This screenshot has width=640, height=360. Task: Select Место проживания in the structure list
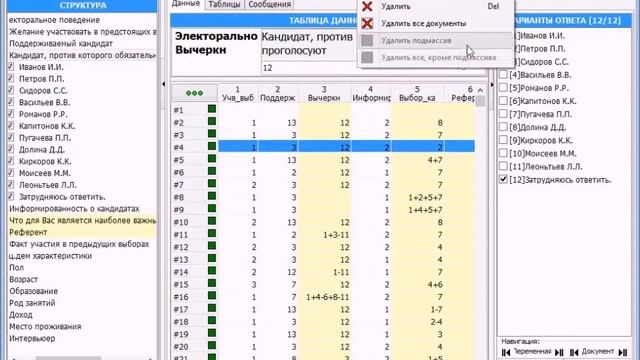point(45,327)
